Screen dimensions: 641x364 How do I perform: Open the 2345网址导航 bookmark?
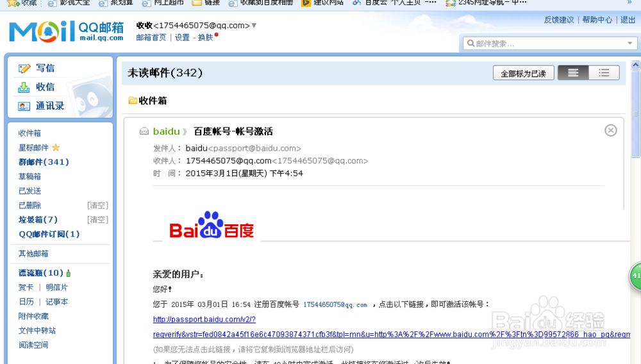coord(486,3)
